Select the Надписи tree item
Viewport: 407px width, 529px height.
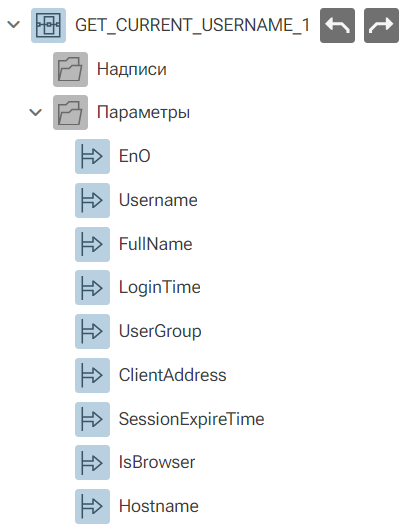click(132, 69)
